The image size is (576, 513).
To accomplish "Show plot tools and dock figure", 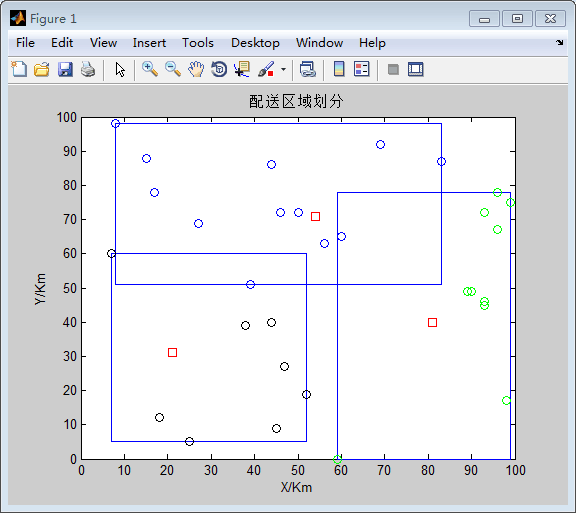I will tap(416, 69).
